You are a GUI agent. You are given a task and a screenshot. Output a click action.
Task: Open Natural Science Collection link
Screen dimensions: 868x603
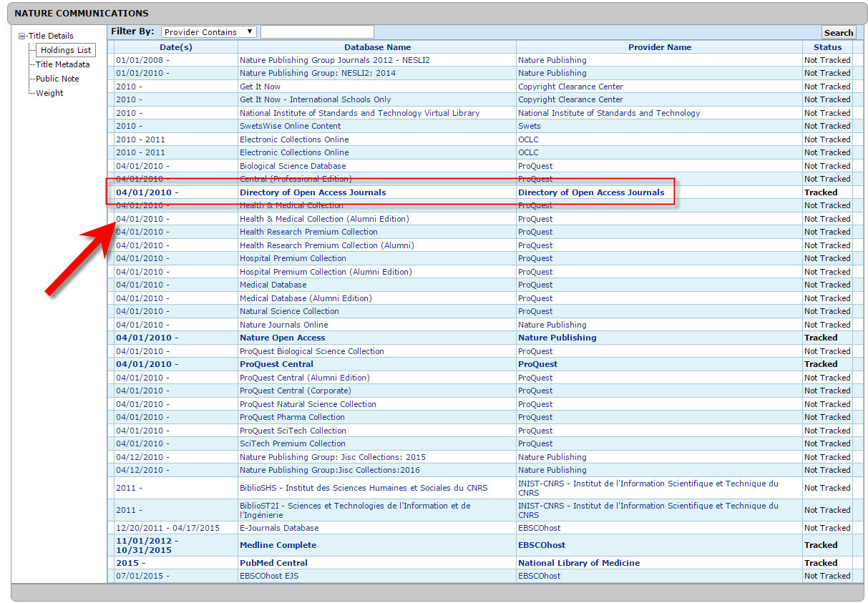289,311
